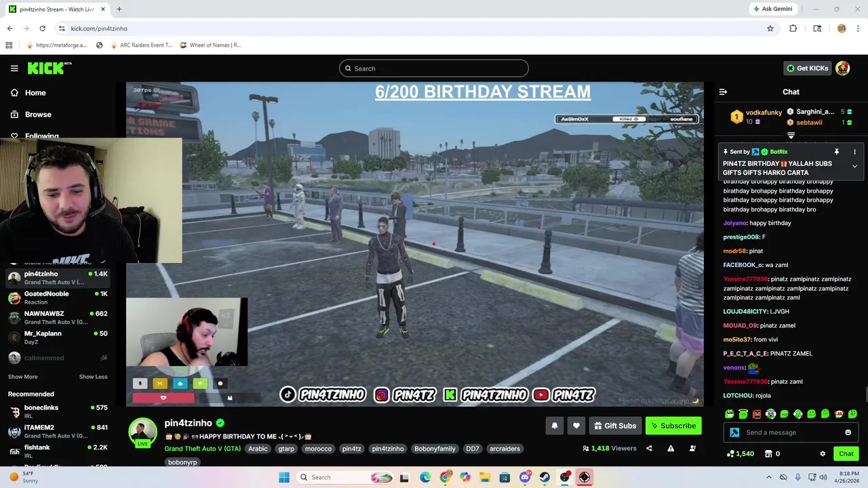The image size is (868, 488).
Task: Click the gtarp tag
Action: (286, 449)
